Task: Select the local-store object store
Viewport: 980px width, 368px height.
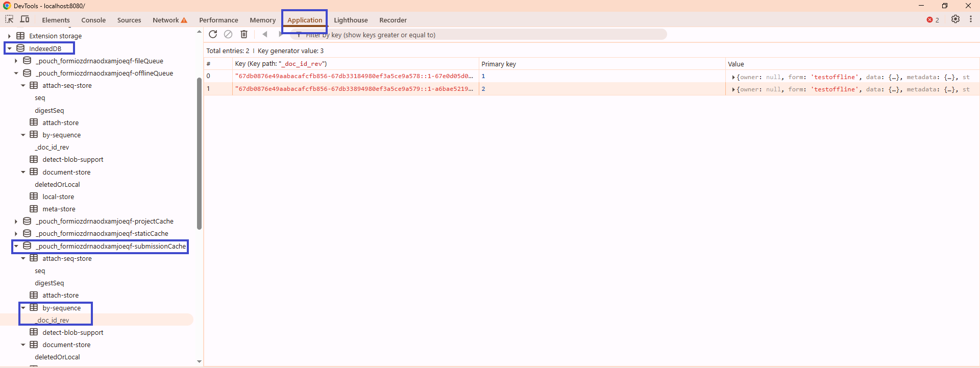Action: click(58, 197)
